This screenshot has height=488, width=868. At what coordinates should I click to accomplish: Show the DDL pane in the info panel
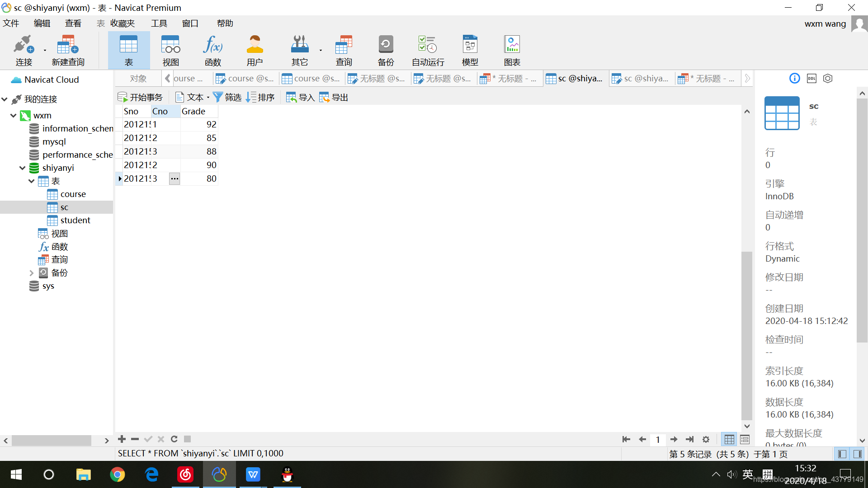[811, 78]
